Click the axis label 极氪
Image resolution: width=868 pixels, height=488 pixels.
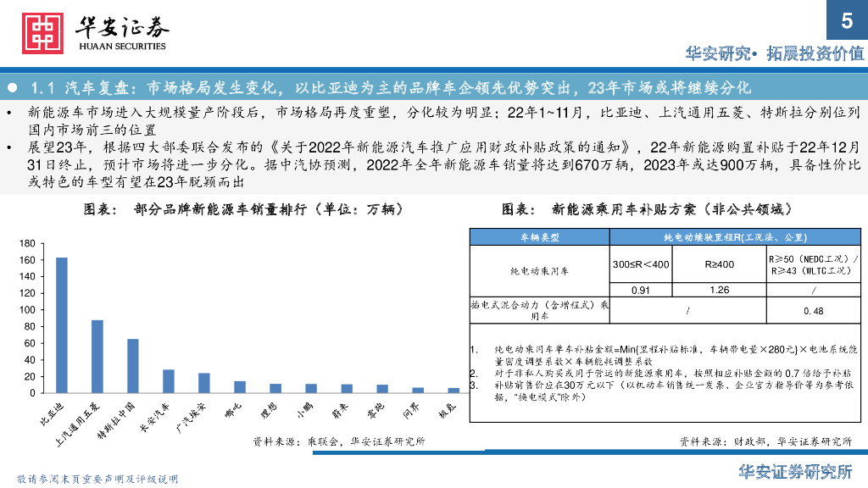(x=446, y=411)
